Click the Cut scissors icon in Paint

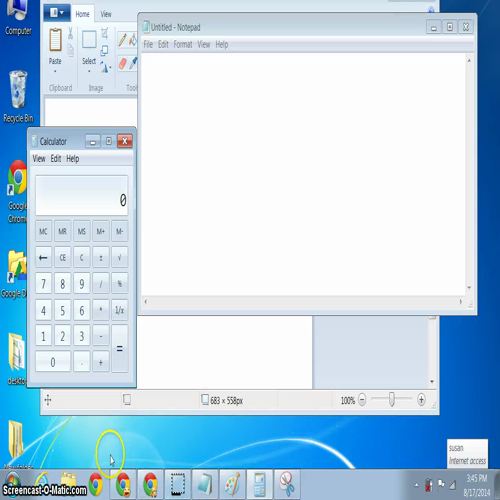pos(70,33)
